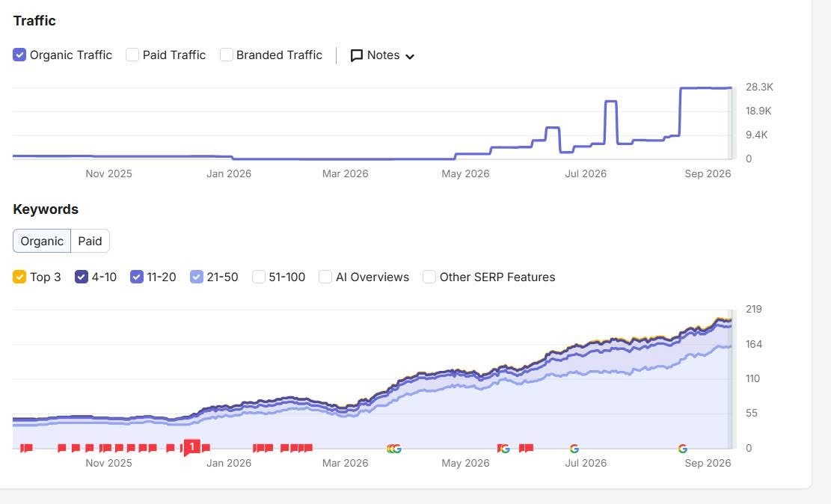Enable Other SERP Features checkbox
This screenshot has width=831, height=504.
(429, 277)
